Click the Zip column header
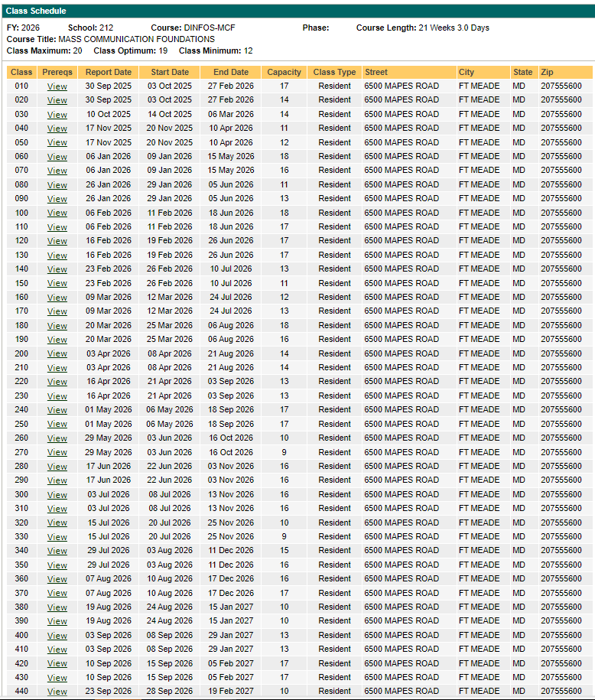The height and width of the screenshot is (700, 595). click(x=565, y=73)
